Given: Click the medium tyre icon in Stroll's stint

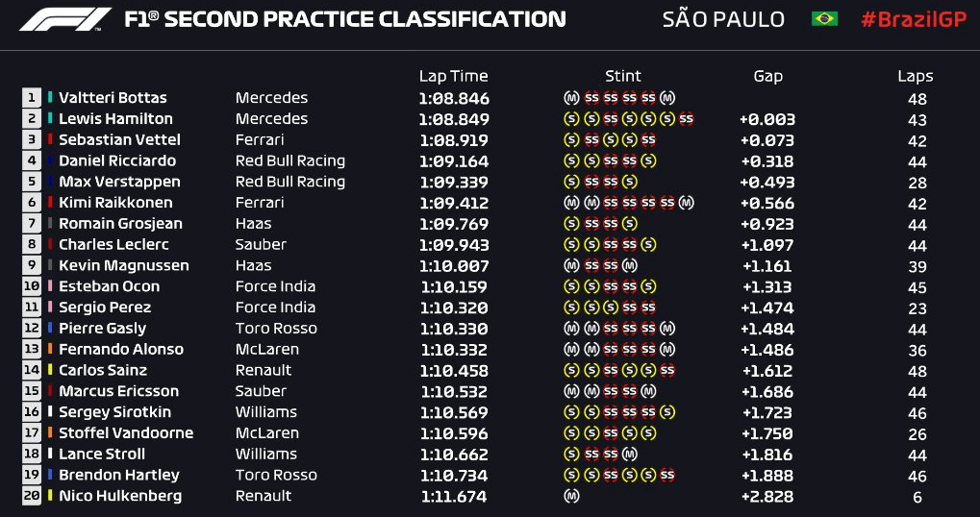Looking at the screenshot, I should pyautogui.click(x=630, y=454).
